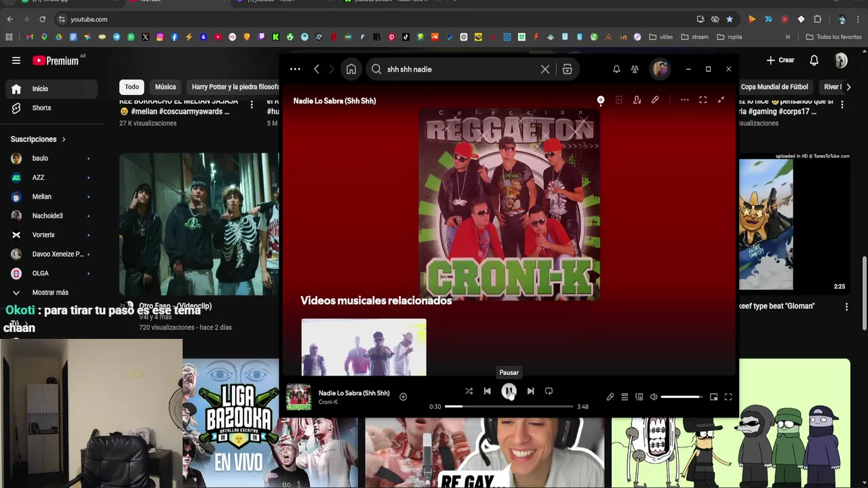Seek within the song progress bar
This screenshot has height=488, width=868.
(509, 407)
